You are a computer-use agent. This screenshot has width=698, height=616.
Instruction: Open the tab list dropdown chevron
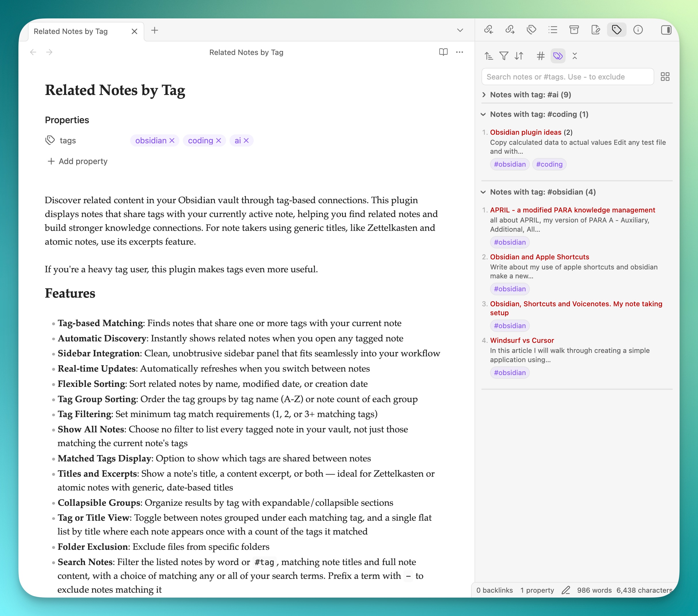click(x=460, y=31)
